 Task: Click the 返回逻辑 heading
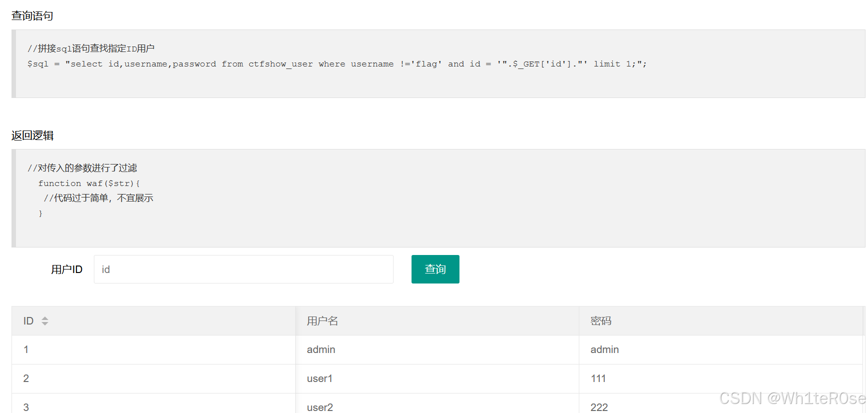32,135
